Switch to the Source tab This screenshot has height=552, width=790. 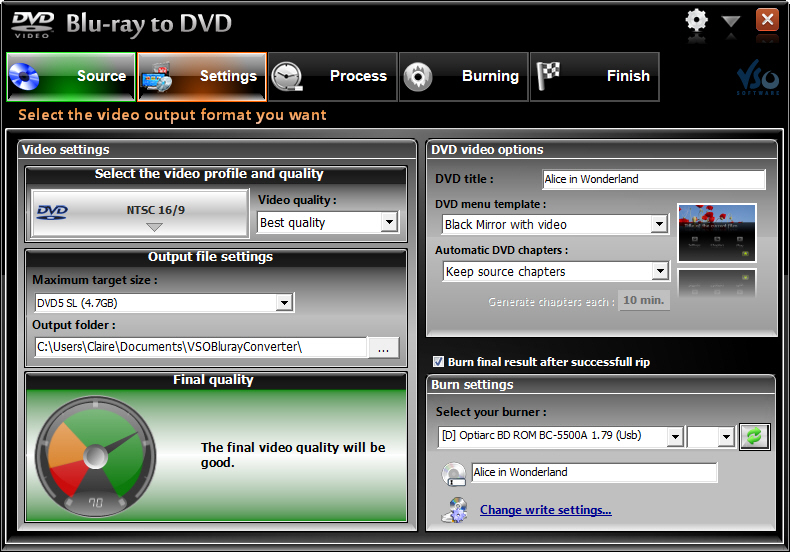click(x=71, y=77)
